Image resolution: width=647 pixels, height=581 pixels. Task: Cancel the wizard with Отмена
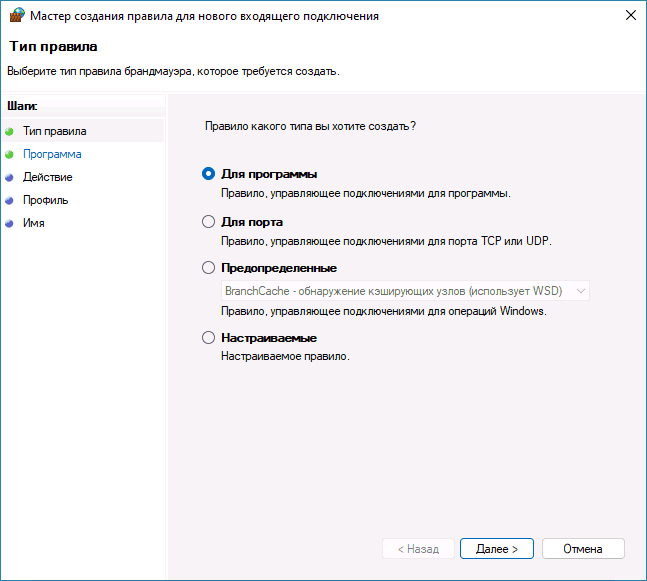click(583, 549)
